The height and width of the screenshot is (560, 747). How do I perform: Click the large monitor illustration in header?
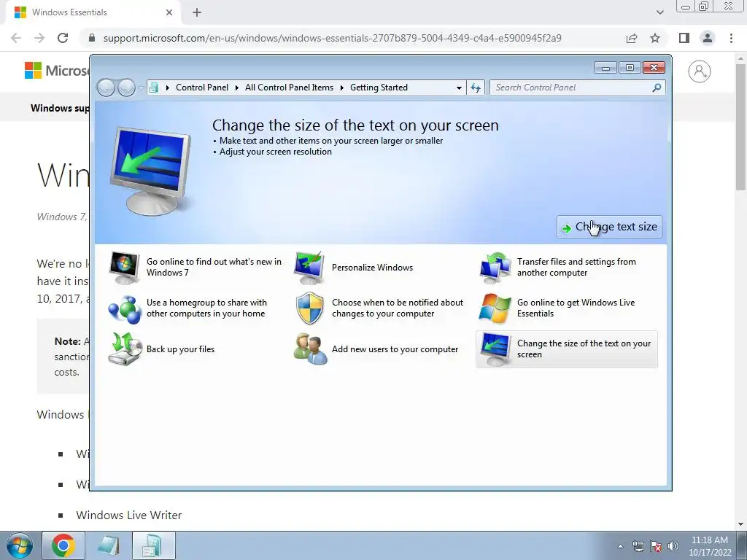(x=150, y=171)
